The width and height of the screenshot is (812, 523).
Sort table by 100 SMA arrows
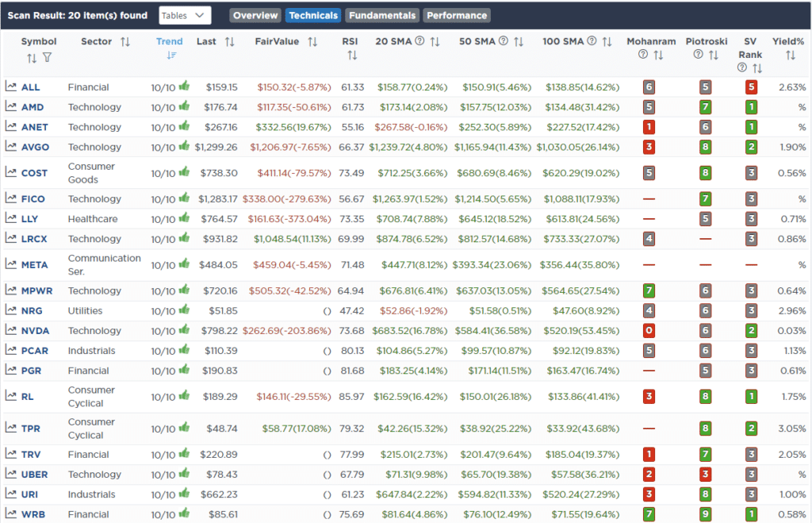click(x=607, y=41)
